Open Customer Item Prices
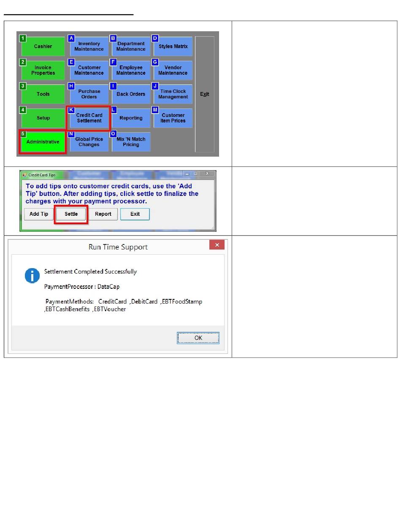Viewport: 401px width, 532px height. (x=173, y=118)
